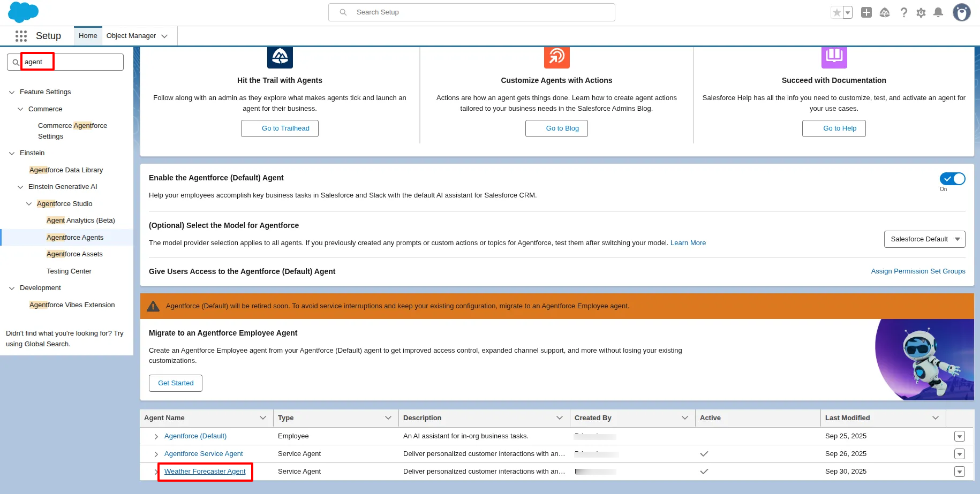This screenshot has height=494, width=980.
Task: Click the Salesforce cloud logo
Action: point(23,12)
